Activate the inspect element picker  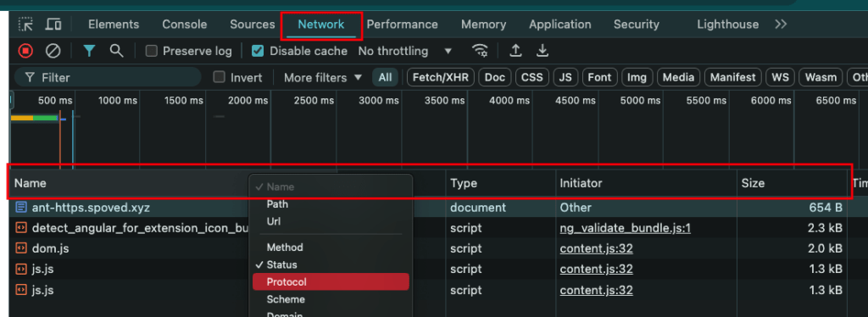coord(25,25)
